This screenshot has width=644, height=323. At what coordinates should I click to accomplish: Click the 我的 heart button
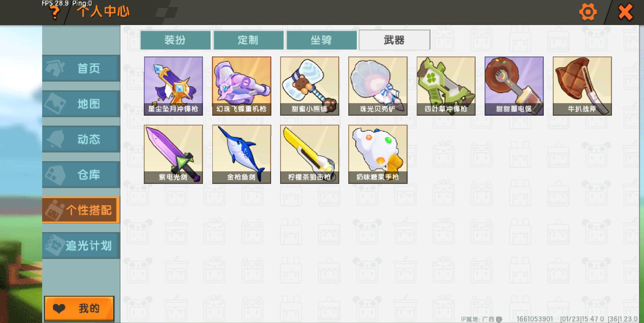(79, 309)
